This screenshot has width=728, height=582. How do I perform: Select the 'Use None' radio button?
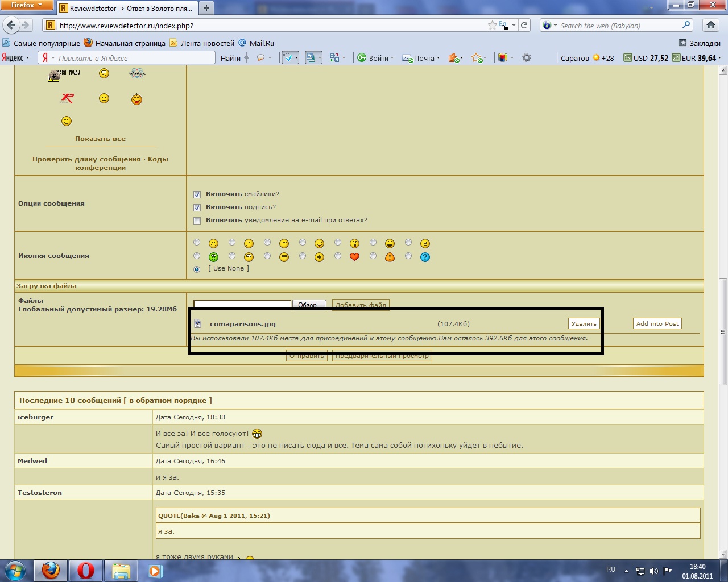tap(197, 269)
